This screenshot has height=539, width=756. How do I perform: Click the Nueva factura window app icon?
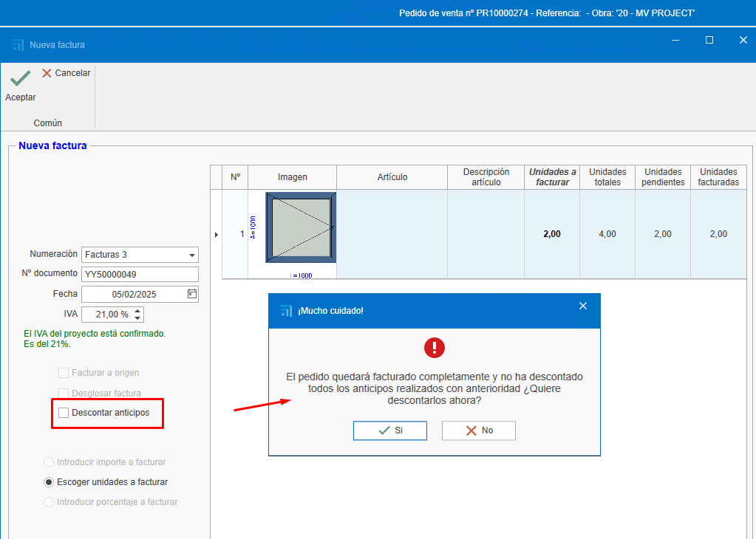click(x=18, y=45)
